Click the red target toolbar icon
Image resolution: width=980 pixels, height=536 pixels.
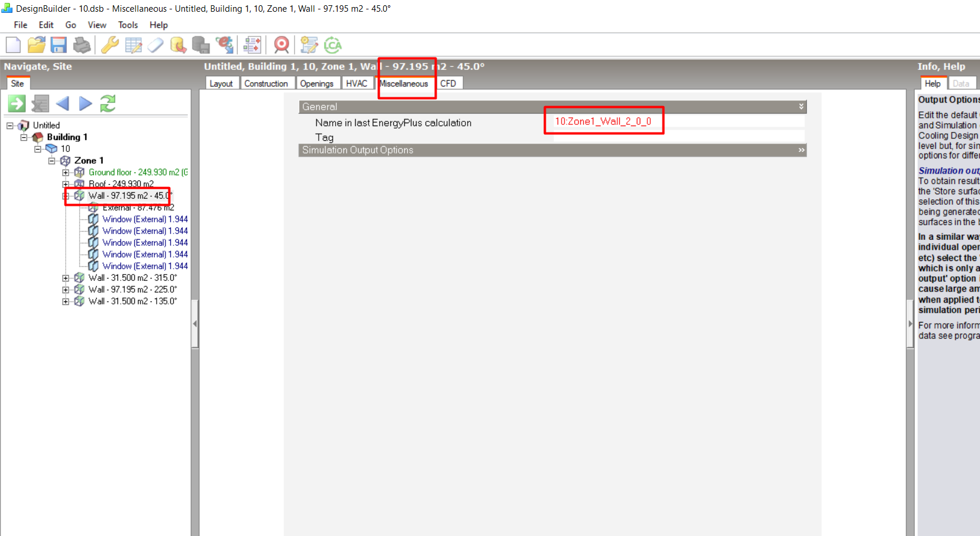282,45
